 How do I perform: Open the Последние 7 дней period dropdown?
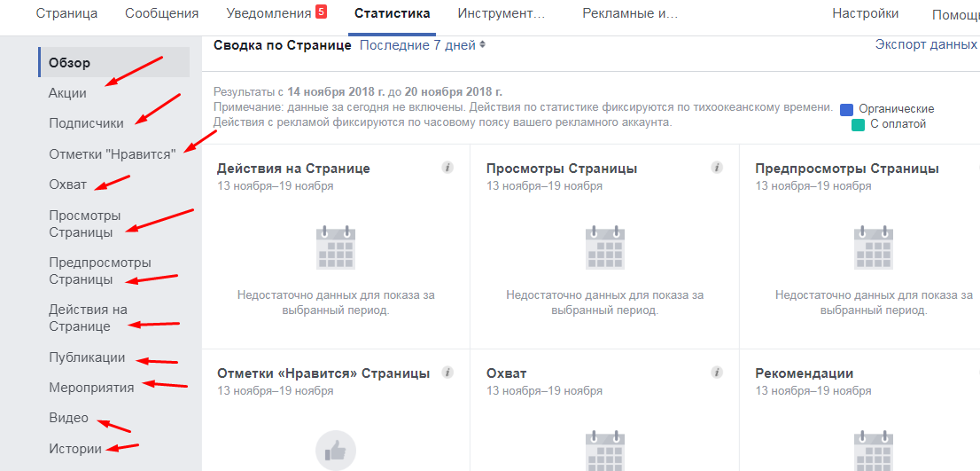pos(423,45)
